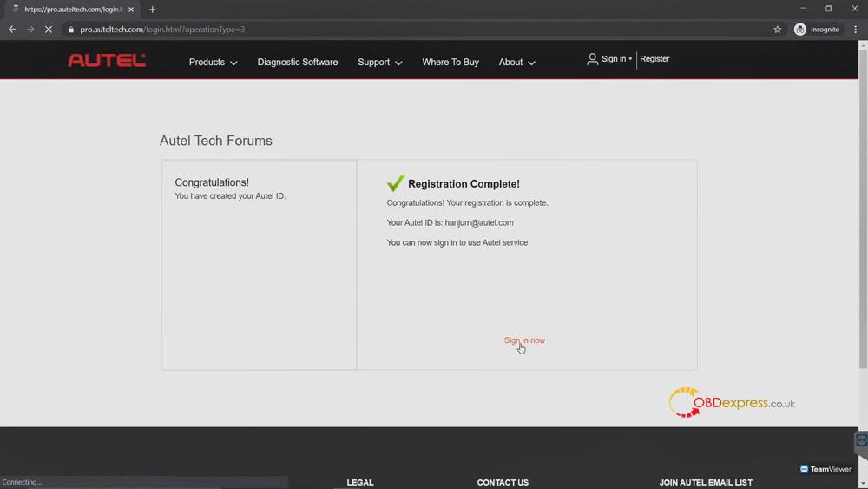
Task: Click the Registration Complete! heading
Action: tap(464, 184)
